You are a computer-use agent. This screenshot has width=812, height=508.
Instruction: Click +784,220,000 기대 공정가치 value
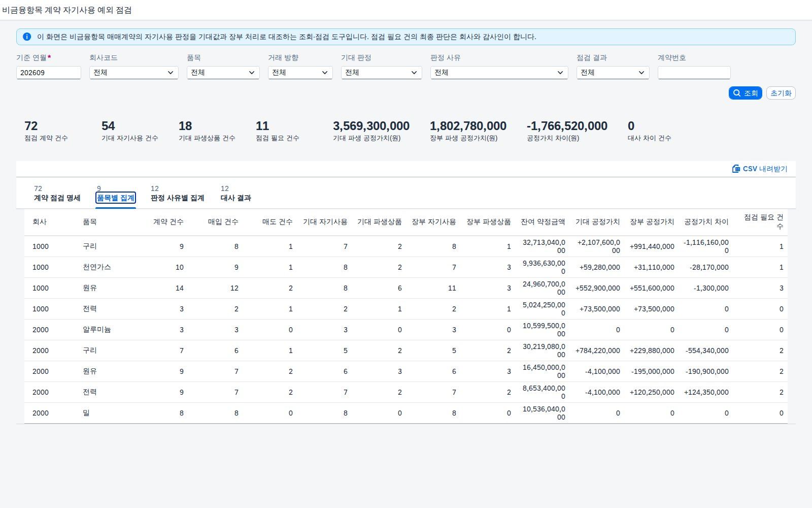598,351
